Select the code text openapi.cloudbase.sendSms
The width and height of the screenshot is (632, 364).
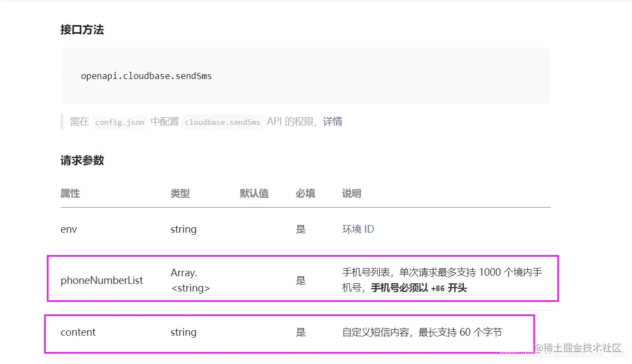[x=147, y=76]
